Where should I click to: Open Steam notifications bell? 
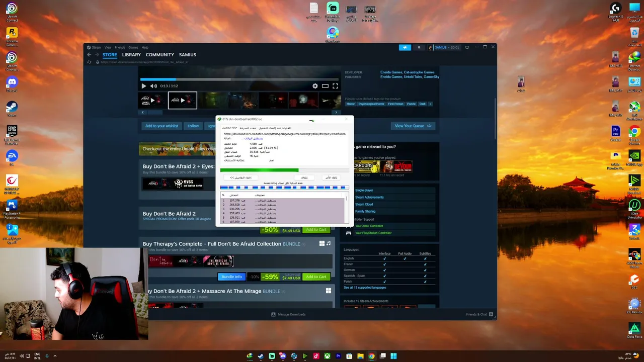coord(419,47)
